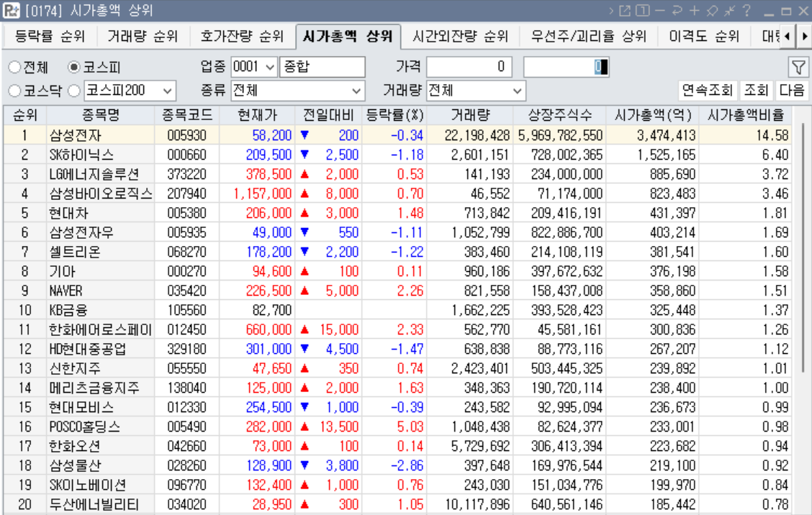Viewport: 812px width, 515px height.
Task: Click the plus enlarge icon in title bar
Action: point(694,10)
